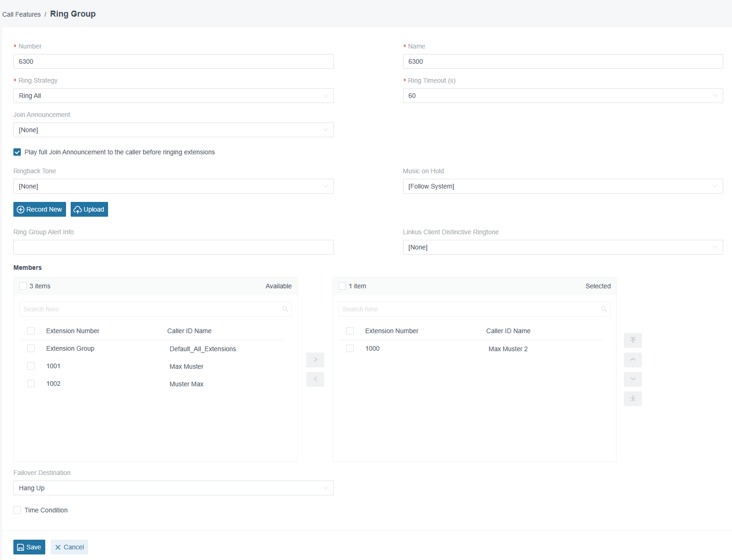Click the Muster Max caller ID row
This screenshot has width=732, height=560.
[187, 384]
